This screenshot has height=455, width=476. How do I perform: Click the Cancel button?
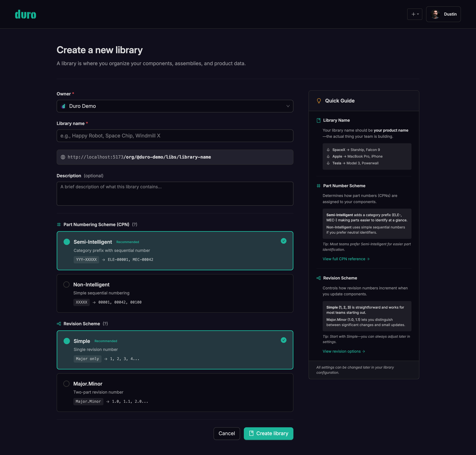(227, 433)
